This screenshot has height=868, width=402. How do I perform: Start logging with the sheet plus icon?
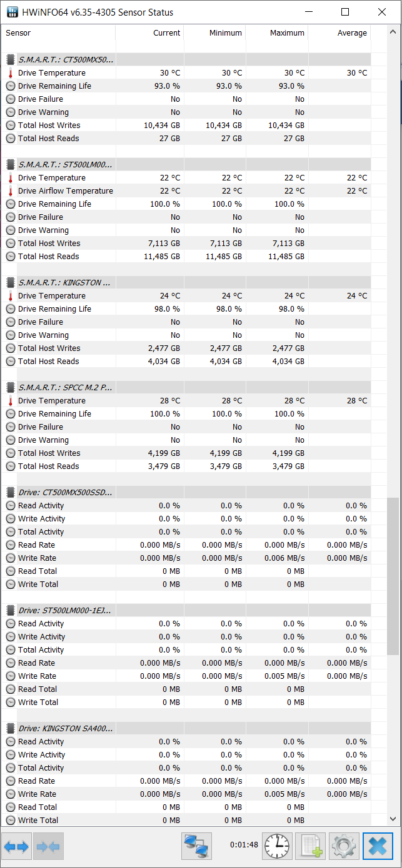pos(311,847)
